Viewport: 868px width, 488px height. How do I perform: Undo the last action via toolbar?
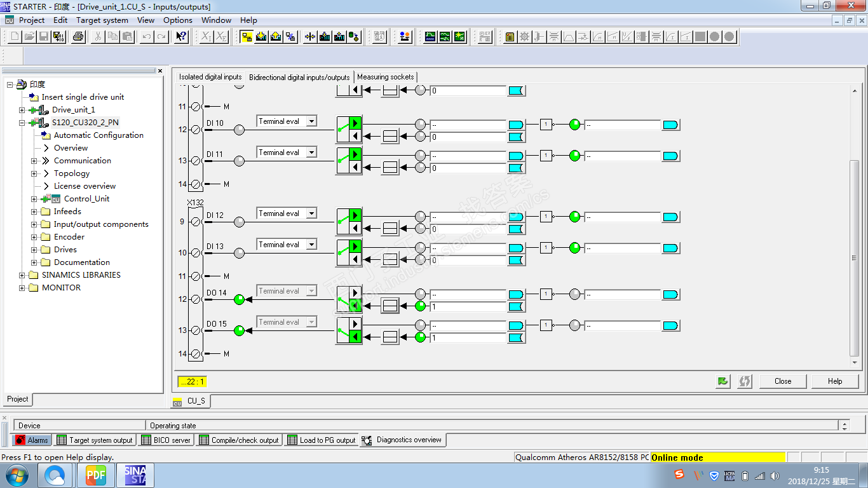coord(147,37)
